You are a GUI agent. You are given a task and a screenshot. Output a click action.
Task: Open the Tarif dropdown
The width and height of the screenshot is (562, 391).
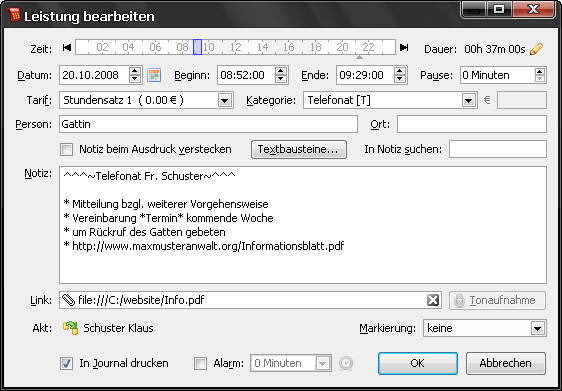point(225,100)
